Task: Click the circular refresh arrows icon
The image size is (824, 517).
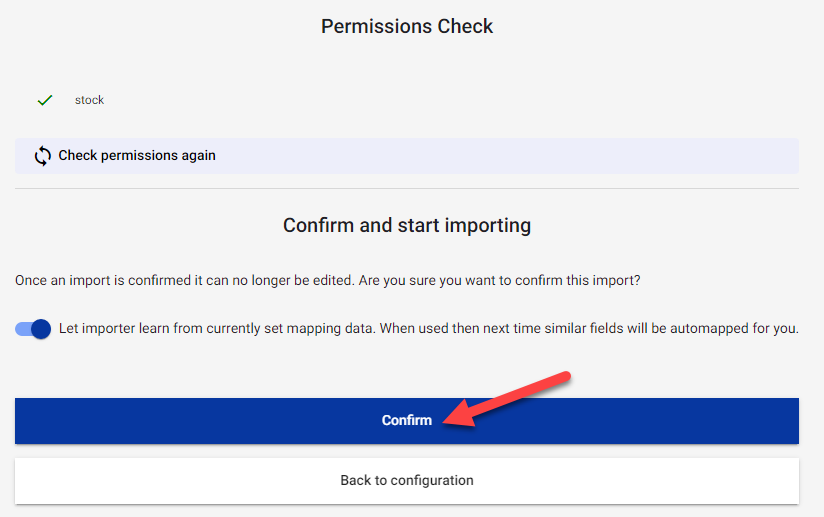Action: click(x=42, y=156)
